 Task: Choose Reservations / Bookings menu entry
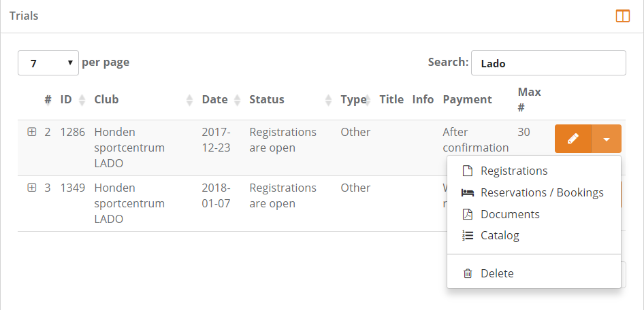(542, 193)
